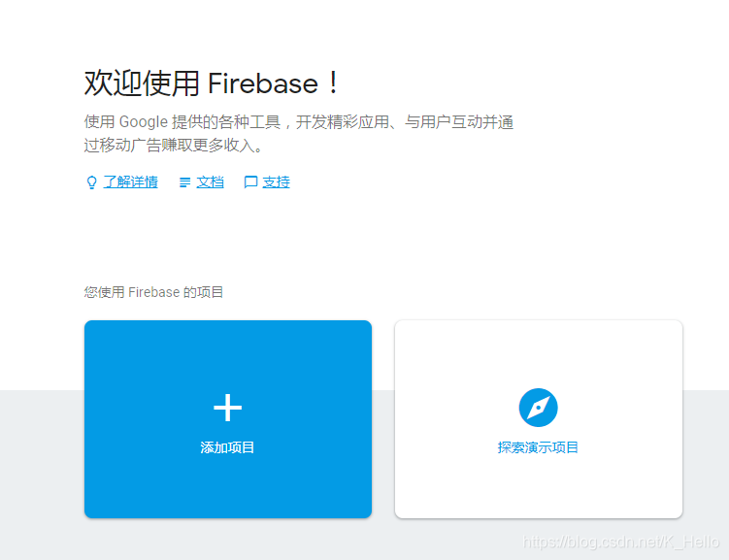Open the 文档 link

pos(210,181)
